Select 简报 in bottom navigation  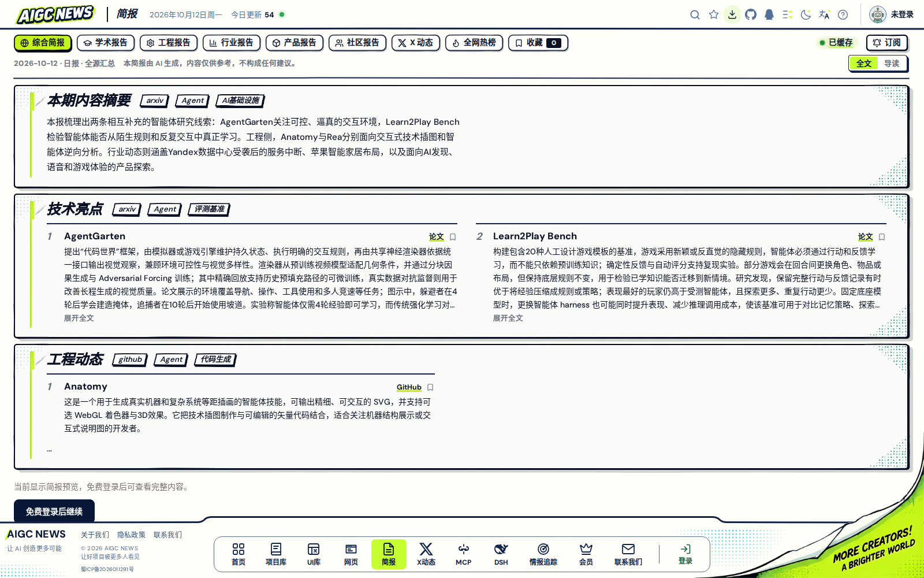[x=389, y=554]
